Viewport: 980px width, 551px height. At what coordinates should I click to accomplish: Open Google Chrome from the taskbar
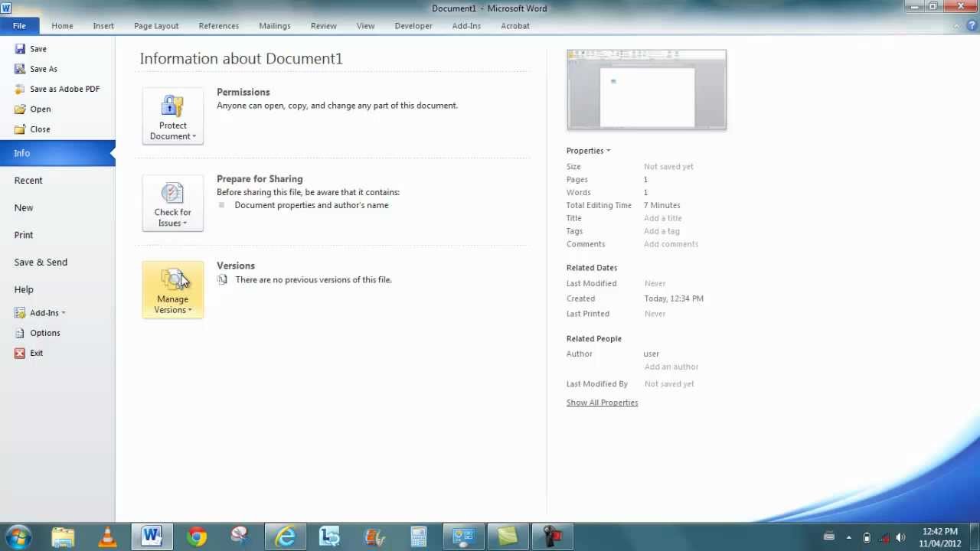click(x=196, y=536)
